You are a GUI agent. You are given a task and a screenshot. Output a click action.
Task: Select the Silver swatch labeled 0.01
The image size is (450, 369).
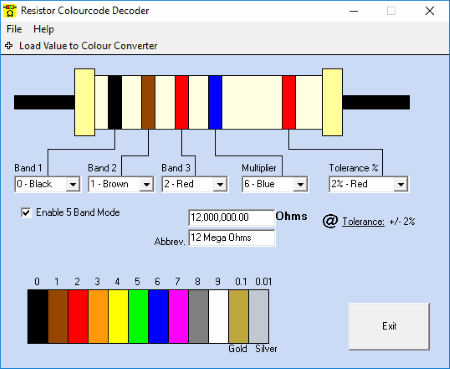point(259,316)
